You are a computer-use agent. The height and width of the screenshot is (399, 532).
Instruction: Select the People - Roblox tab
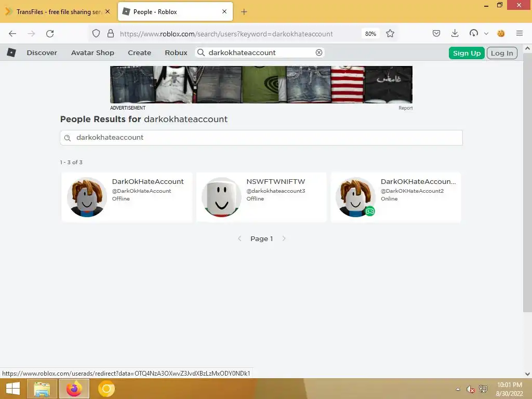(175, 11)
